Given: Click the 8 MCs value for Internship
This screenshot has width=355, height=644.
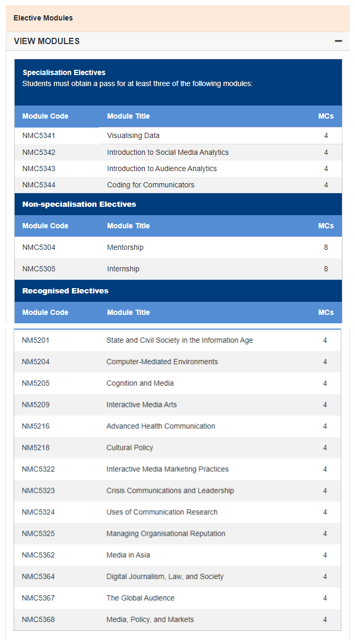Looking at the screenshot, I should point(326,269).
